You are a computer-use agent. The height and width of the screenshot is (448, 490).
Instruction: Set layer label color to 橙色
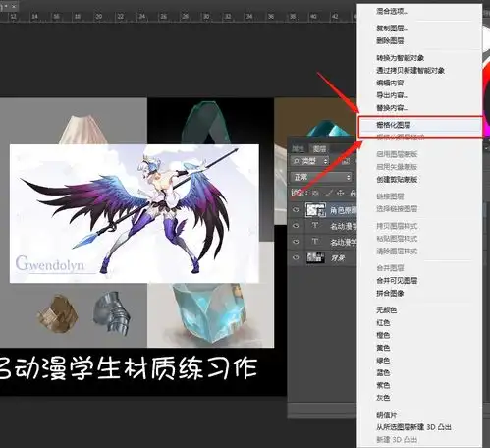383,335
